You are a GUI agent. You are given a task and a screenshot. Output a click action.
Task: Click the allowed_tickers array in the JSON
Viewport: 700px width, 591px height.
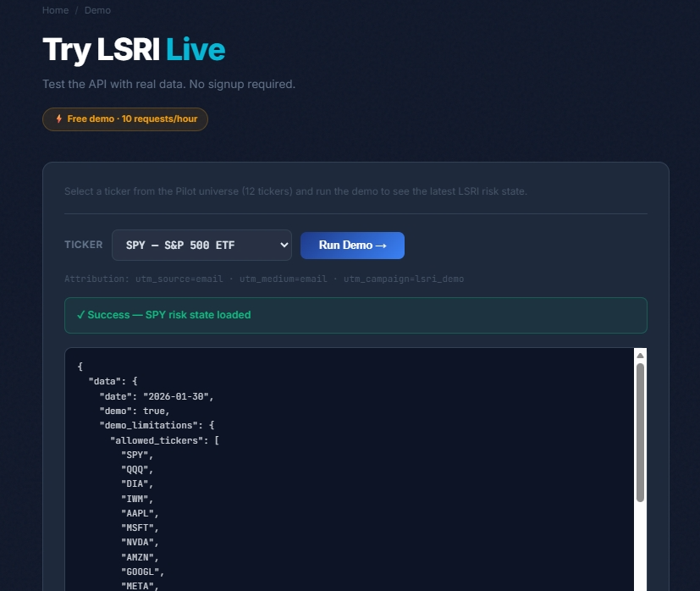point(163,440)
